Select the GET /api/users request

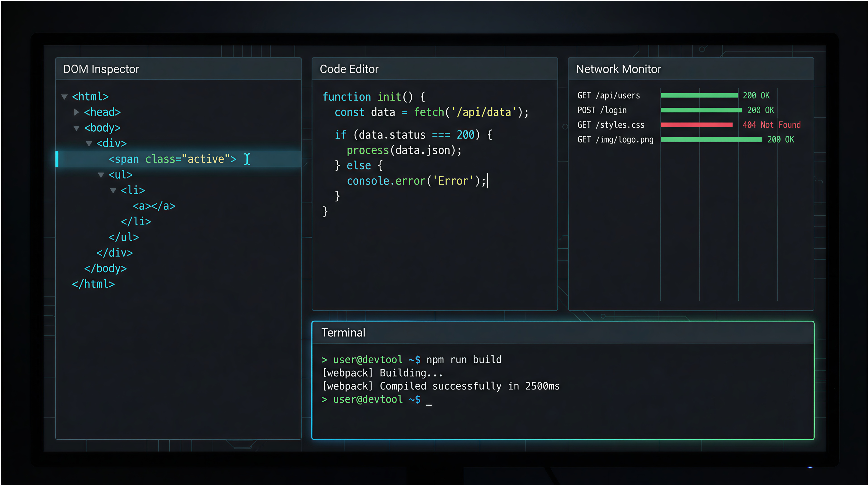pos(609,96)
